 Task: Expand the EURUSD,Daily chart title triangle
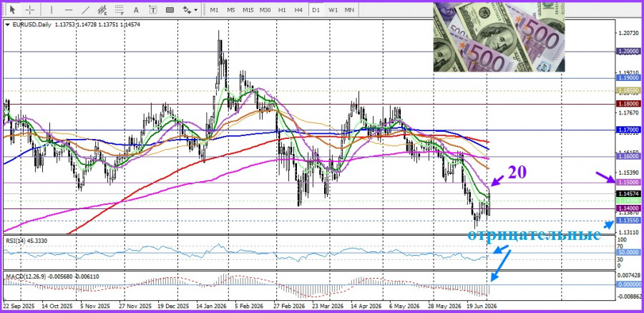(8, 24)
